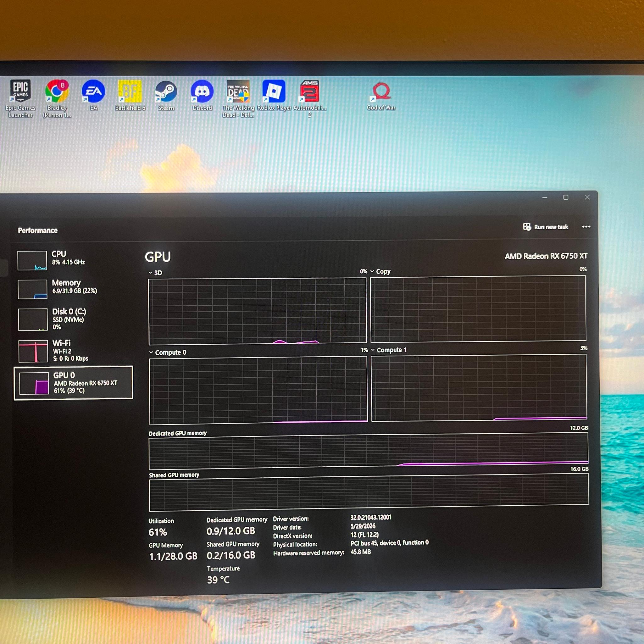This screenshot has width=644, height=644.
Task: Click the PCI bus 45 location text
Action: (x=390, y=543)
